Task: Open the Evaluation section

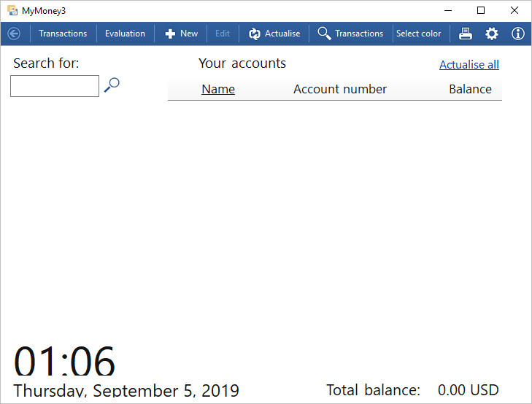Action: 125,34
